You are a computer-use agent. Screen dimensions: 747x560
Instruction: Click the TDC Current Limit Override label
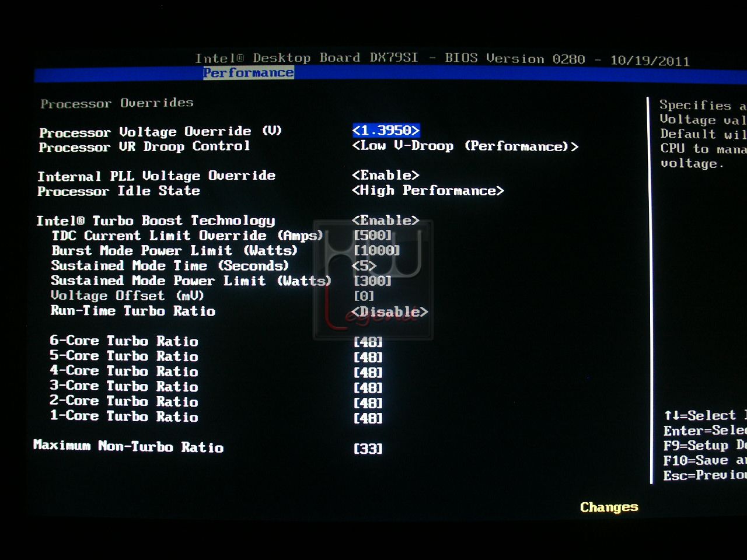(187, 236)
